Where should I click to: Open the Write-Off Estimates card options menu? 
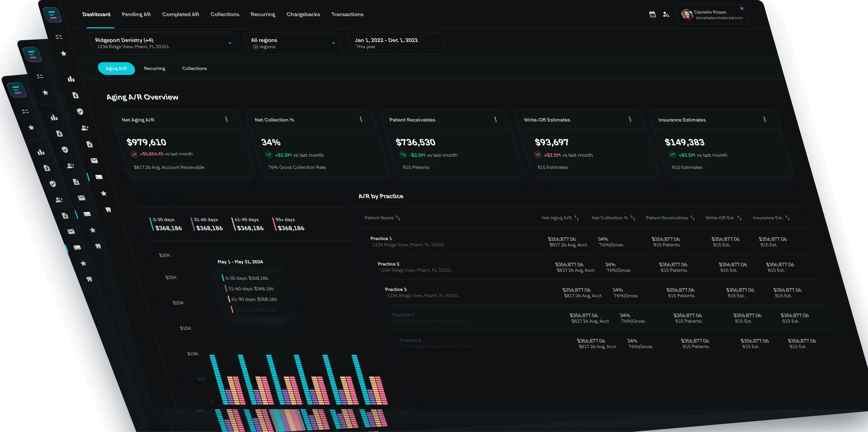[630, 119]
